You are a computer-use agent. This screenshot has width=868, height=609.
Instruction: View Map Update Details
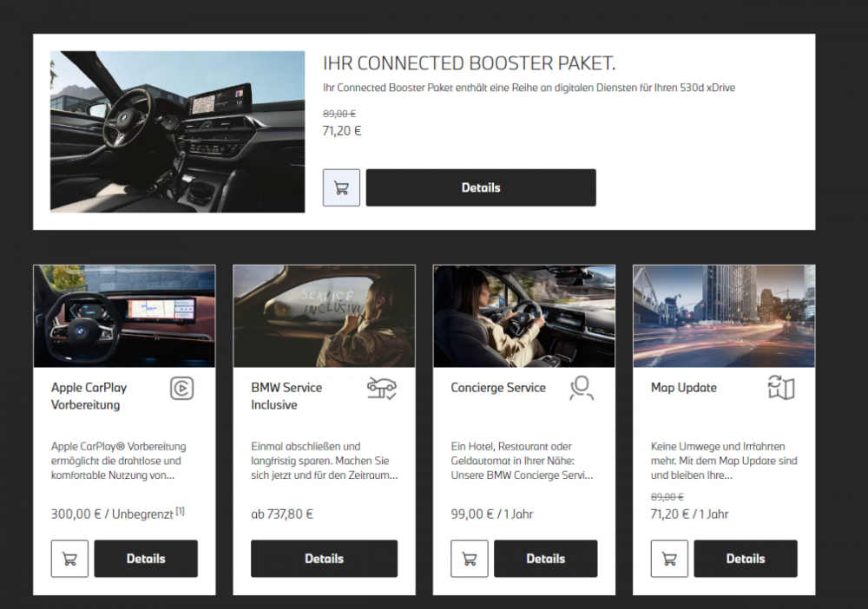746,559
